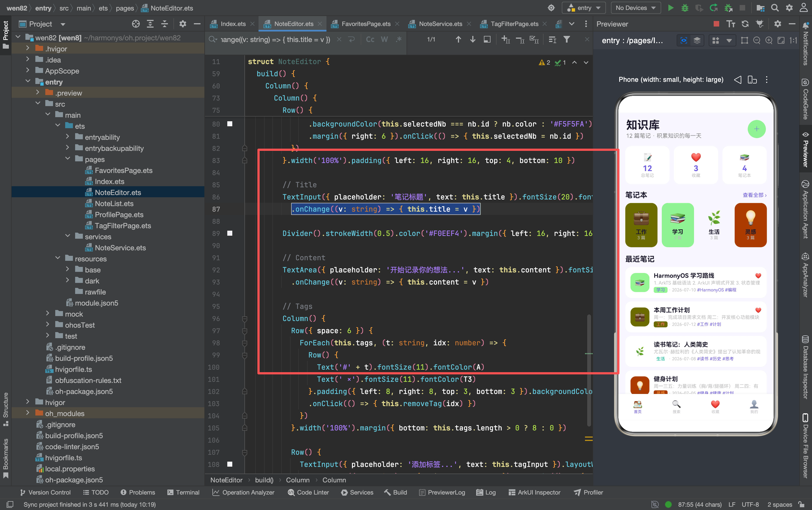Screen dimensions: 812x510
Task: Stop the Previewer with the red square
Action: 716,23
